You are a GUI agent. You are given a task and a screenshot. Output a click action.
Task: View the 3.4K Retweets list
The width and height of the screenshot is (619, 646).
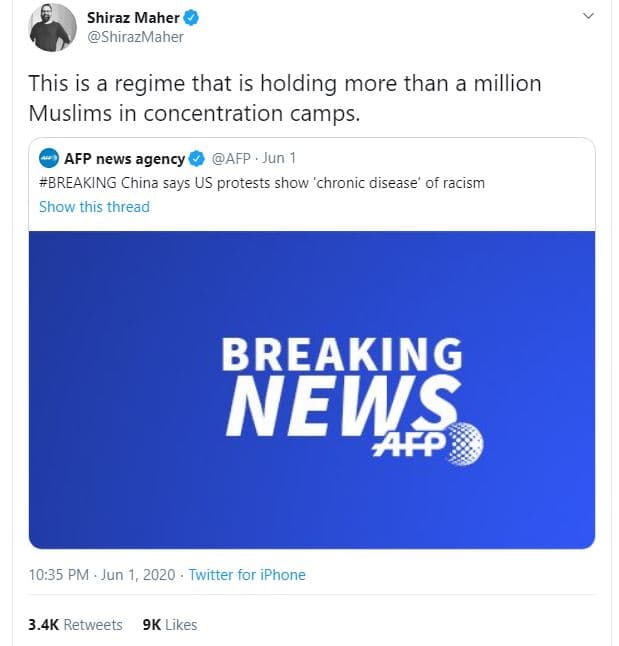[x=75, y=625]
